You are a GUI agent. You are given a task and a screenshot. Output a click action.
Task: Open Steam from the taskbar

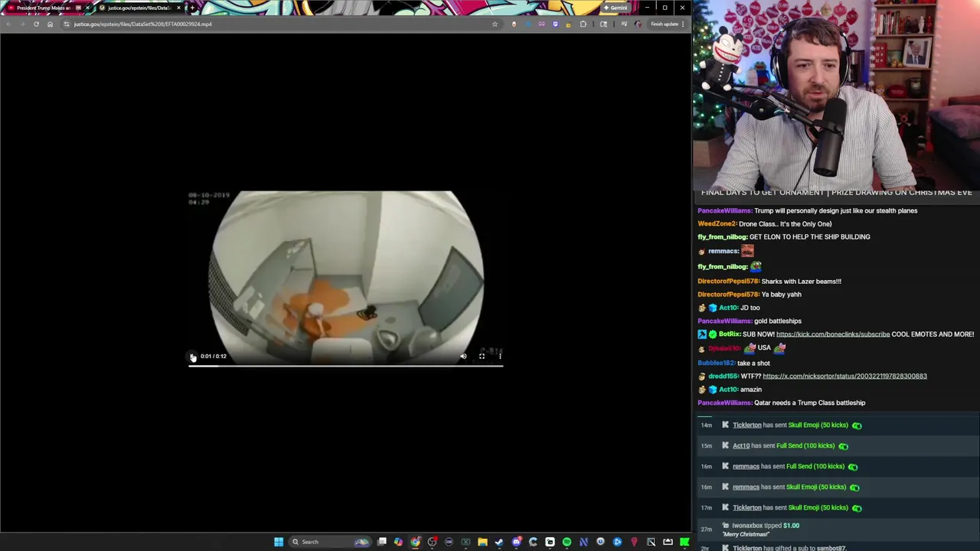tap(498, 542)
